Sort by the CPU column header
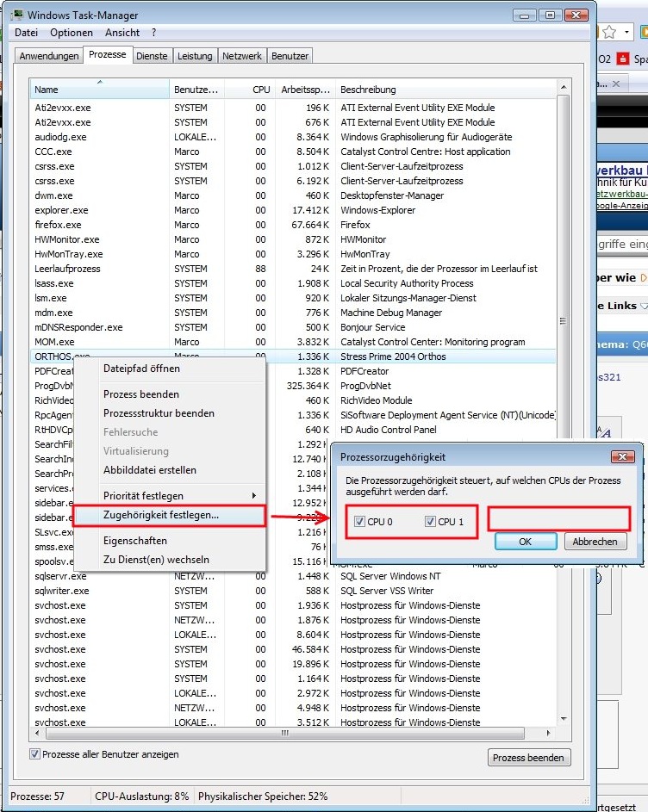 click(x=250, y=89)
